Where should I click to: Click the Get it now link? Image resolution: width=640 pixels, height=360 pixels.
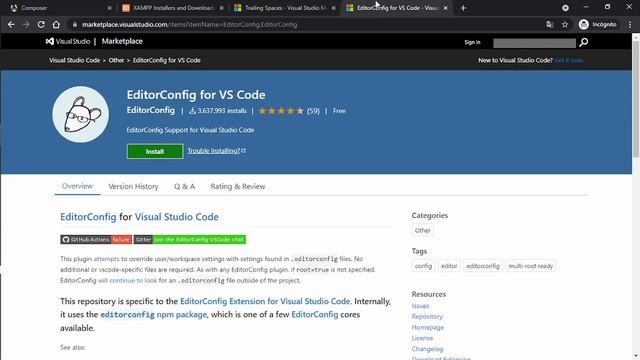pos(569,60)
